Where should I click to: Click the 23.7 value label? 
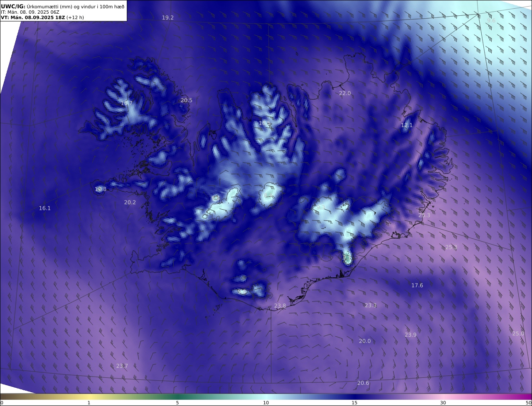[x=122, y=366]
